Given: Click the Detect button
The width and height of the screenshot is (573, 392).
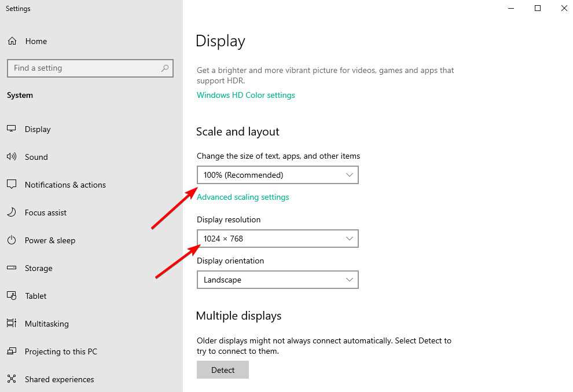Looking at the screenshot, I should (223, 369).
